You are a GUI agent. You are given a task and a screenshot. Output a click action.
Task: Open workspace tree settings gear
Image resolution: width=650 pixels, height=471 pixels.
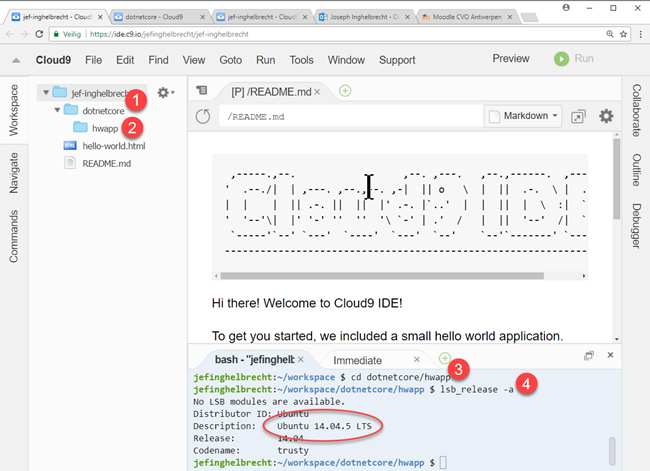[x=165, y=92]
